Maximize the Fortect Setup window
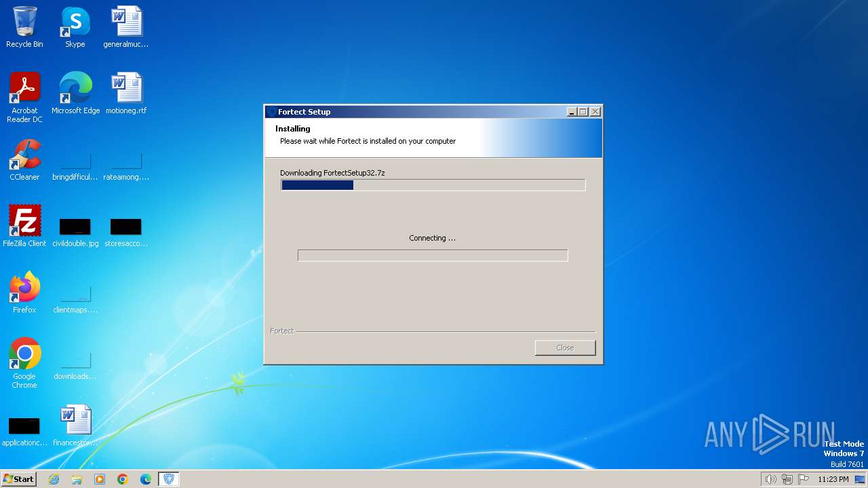868x488 pixels. [583, 112]
